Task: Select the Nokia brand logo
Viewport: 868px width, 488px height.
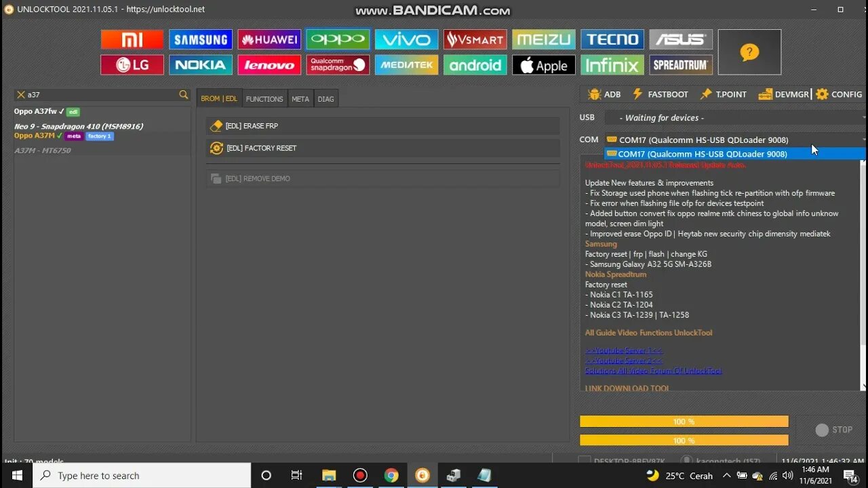Action: coord(201,65)
